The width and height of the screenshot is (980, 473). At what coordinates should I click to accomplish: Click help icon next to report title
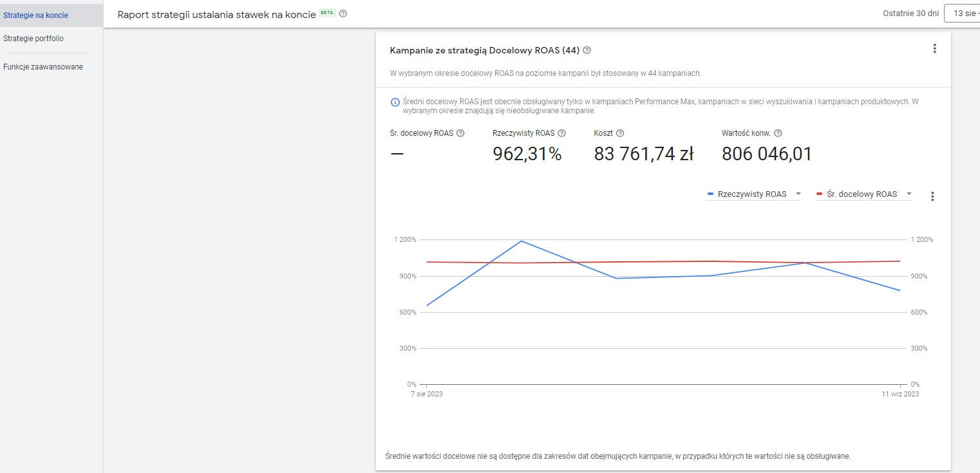click(x=343, y=14)
